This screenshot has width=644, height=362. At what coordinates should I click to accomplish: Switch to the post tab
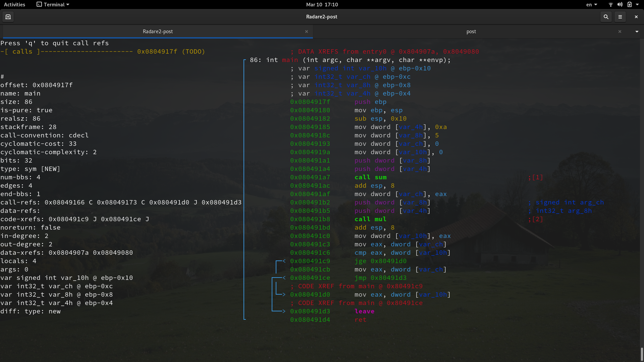(x=471, y=32)
